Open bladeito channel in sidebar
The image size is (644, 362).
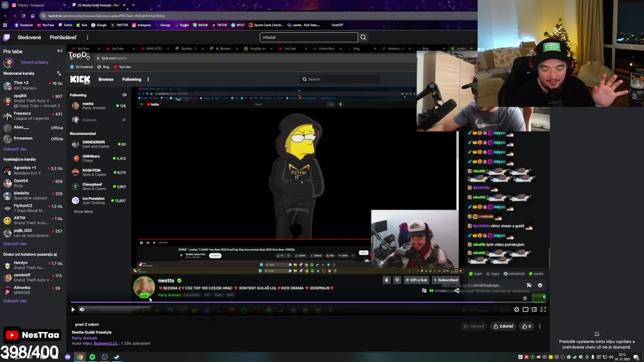coord(33,195)
